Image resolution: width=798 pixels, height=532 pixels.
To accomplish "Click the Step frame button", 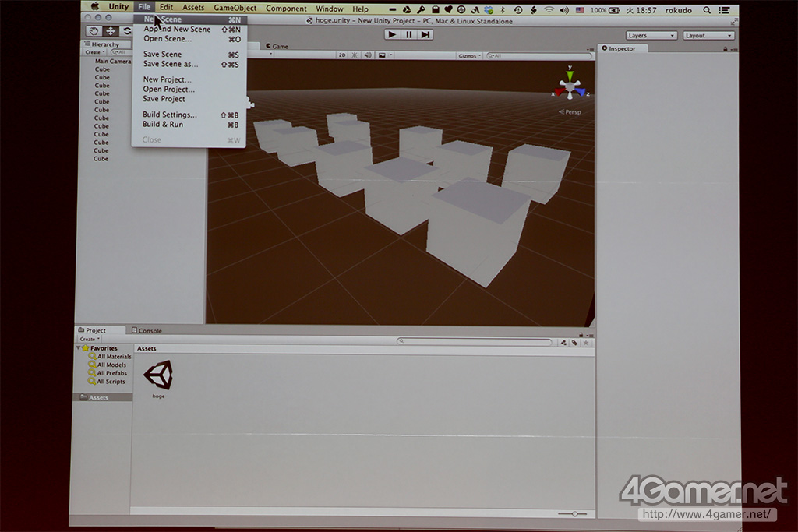I will (425, 34).
